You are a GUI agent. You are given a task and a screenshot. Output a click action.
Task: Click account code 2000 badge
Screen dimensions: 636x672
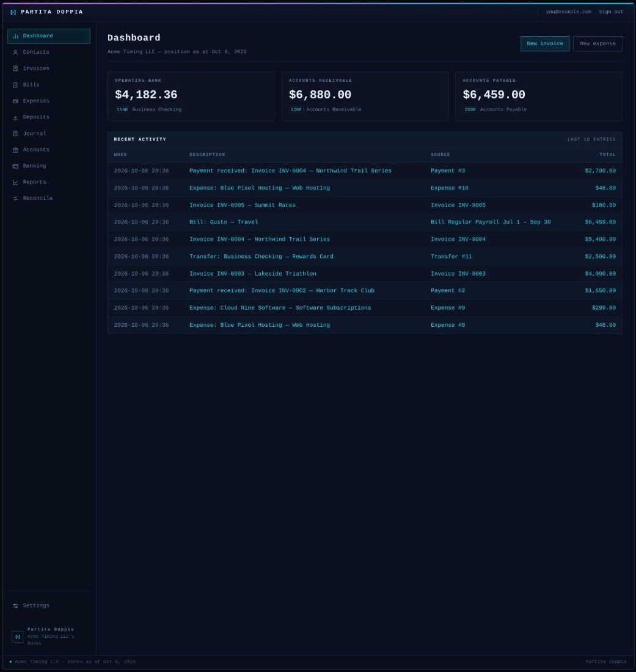point(470,110)
